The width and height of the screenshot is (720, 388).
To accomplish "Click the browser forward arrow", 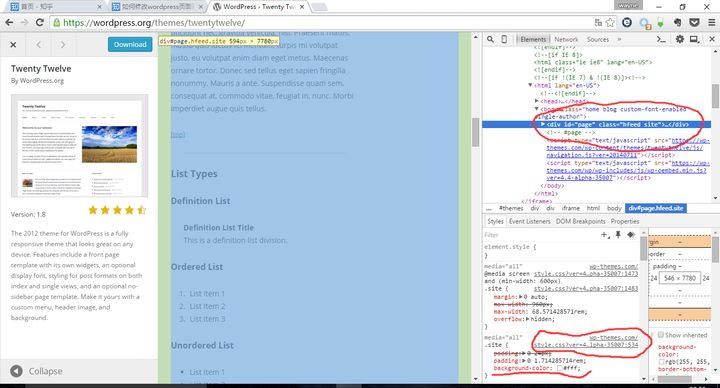I will [24, 22].
